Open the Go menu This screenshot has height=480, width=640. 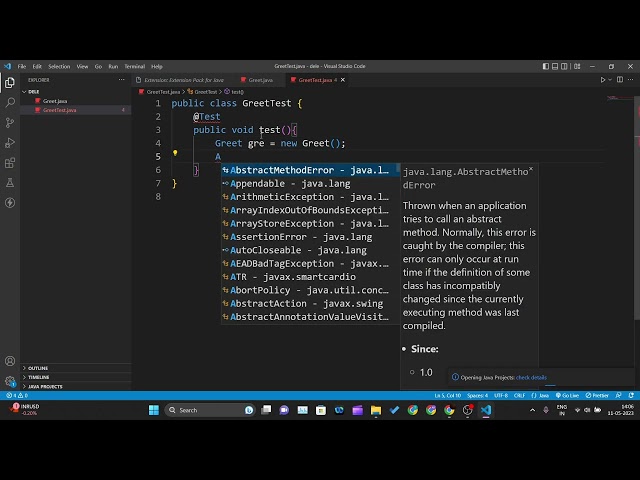click(98, 67)
